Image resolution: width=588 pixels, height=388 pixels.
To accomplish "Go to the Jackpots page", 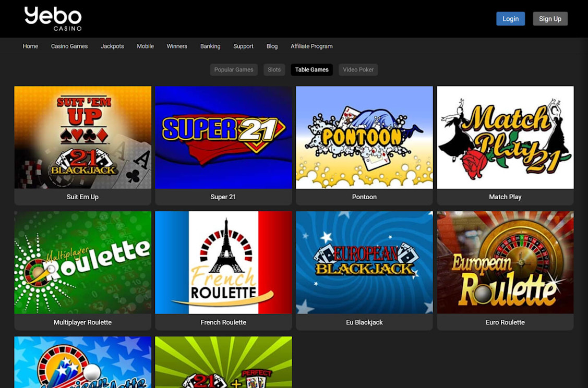I will (x=112, y=46).
